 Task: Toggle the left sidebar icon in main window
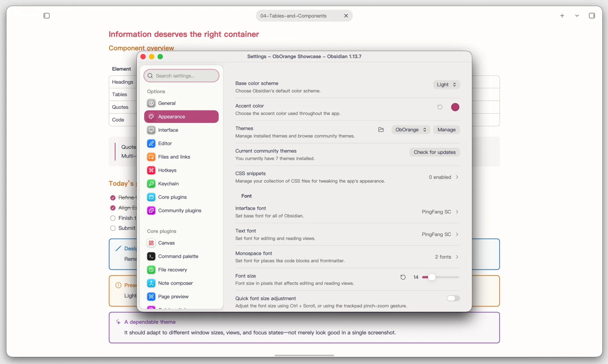pos(47,16)
